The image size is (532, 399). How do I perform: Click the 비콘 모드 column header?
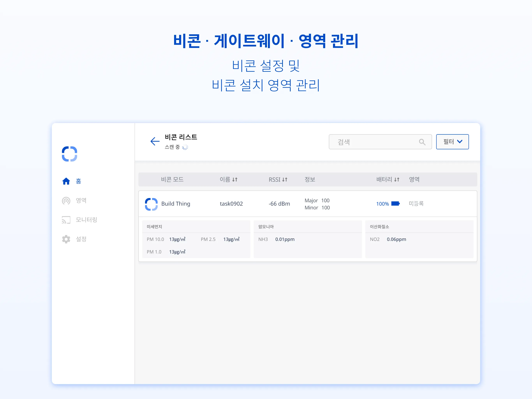pyautogui.click(x=172, y=179)
